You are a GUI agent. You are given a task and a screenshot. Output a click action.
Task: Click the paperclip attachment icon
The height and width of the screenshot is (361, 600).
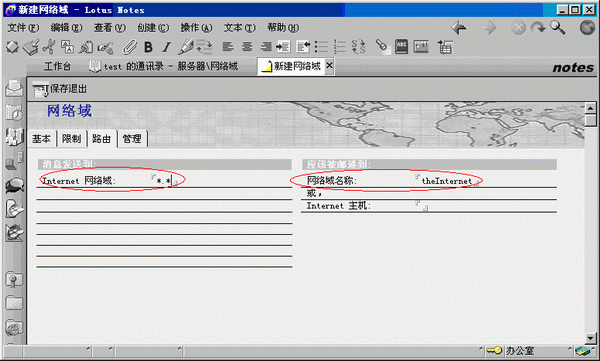pyautogui.click(x=129, y=47)
